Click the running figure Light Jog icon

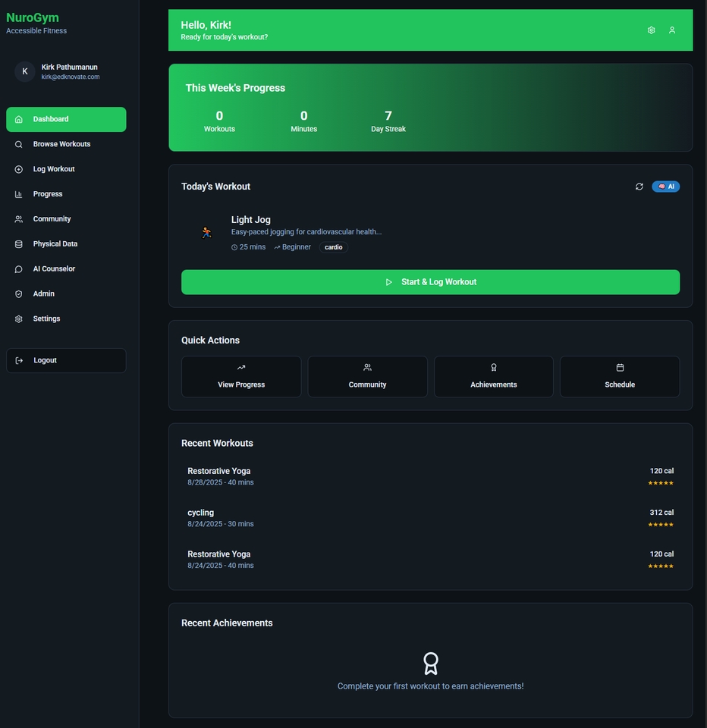click(206, 233)
